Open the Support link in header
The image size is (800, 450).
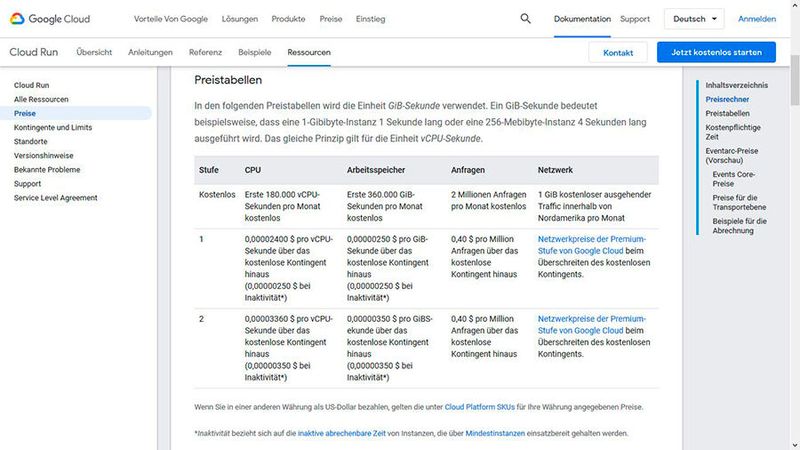pos(635,19)
